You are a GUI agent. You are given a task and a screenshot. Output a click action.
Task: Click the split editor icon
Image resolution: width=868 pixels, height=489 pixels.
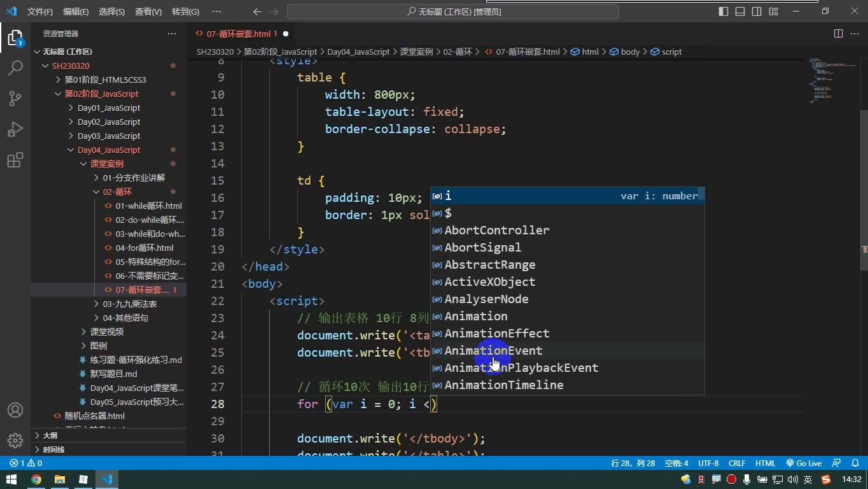tap(839, 34)
